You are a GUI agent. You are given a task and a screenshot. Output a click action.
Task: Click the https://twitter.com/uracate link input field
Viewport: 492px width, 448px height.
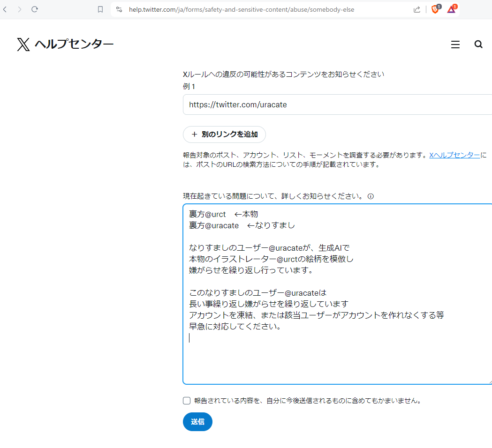(337, 105)
